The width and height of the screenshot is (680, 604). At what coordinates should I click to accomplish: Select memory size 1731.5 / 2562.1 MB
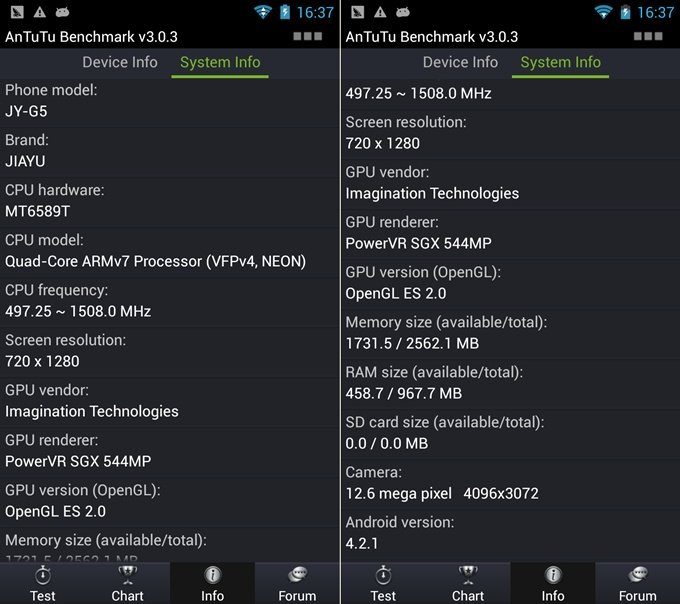(x=412, y=343)
